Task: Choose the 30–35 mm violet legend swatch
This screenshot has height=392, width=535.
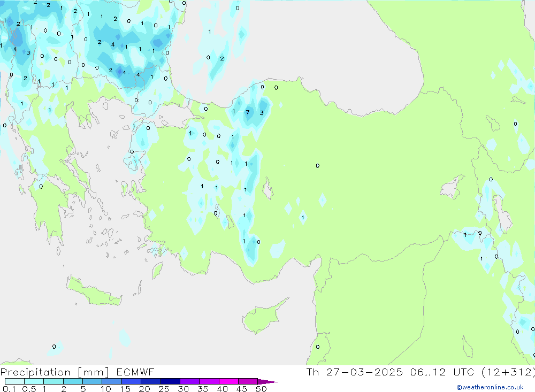Action: coord(190,381)
